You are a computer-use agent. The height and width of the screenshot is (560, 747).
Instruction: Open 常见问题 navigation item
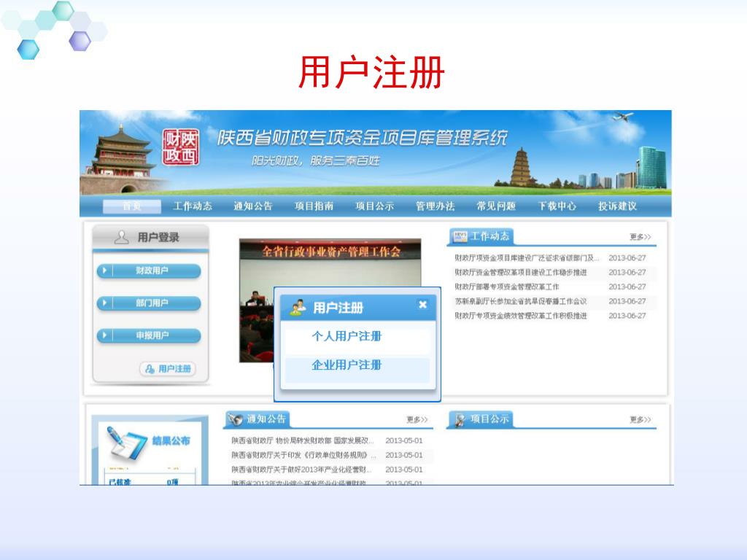click(x=496, y=206)
